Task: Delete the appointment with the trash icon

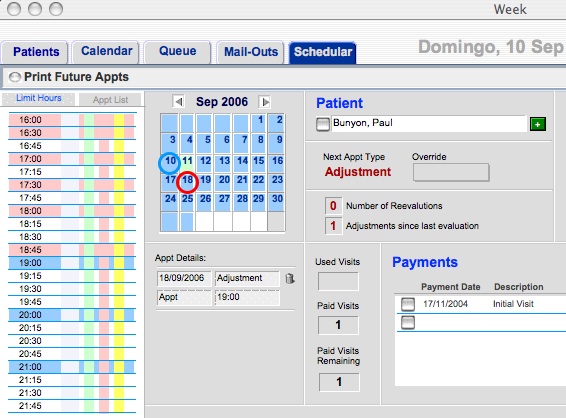Action: (289, 278)
